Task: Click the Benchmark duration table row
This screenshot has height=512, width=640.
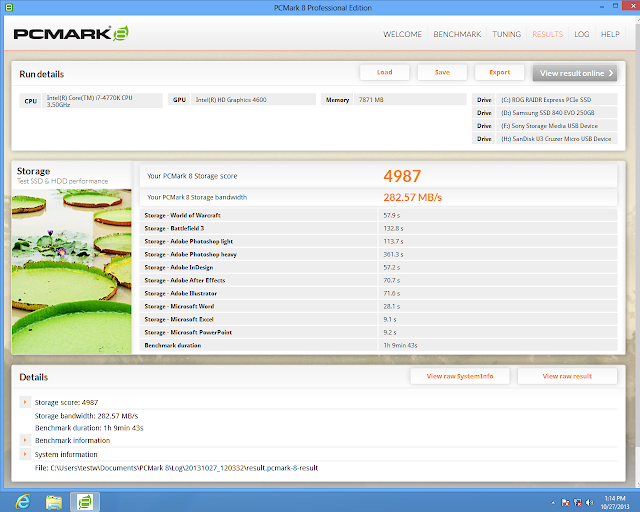Action: (378, 345)
